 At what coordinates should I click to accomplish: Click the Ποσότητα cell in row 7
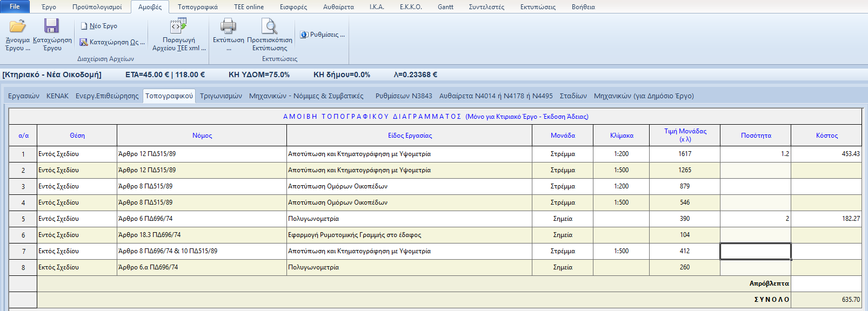point(755,251)
